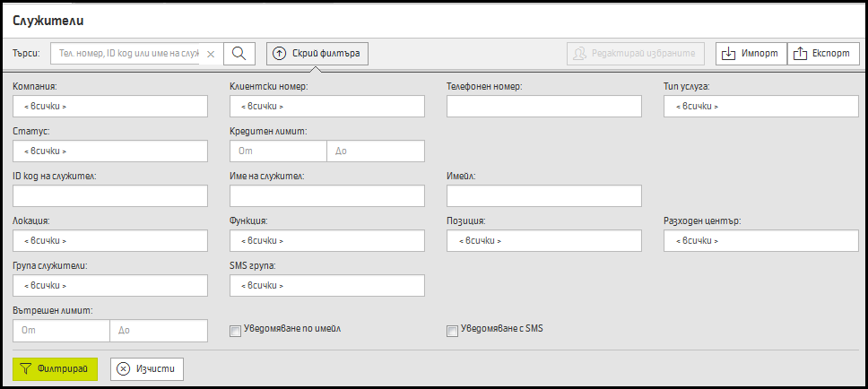Open the Тип услуга dropdown

click(x=761, y=107)
